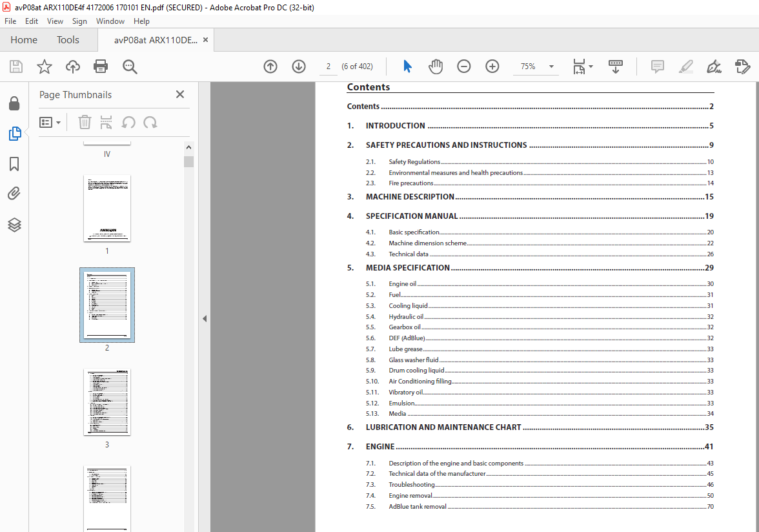
Task: Open the Layers panel icon
Action: (x=14, y=225)
